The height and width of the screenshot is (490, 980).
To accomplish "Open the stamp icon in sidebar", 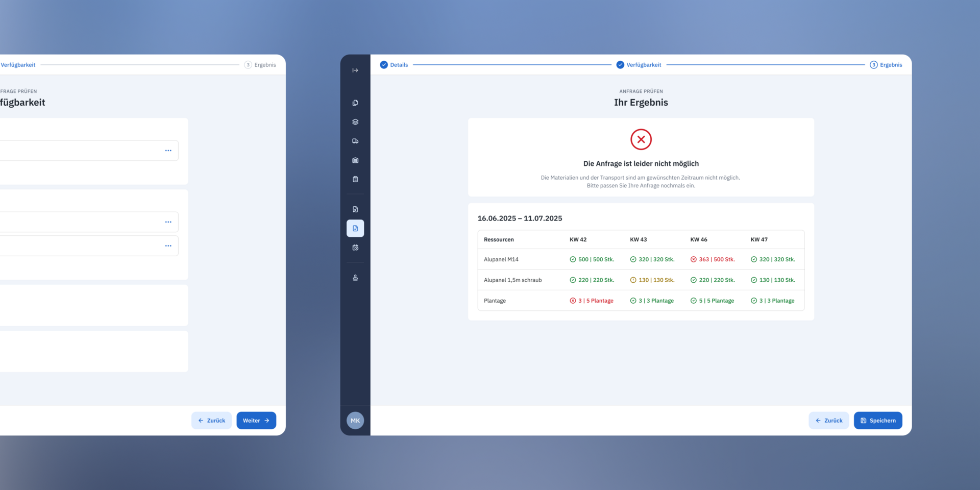I will tap(355, 278).
